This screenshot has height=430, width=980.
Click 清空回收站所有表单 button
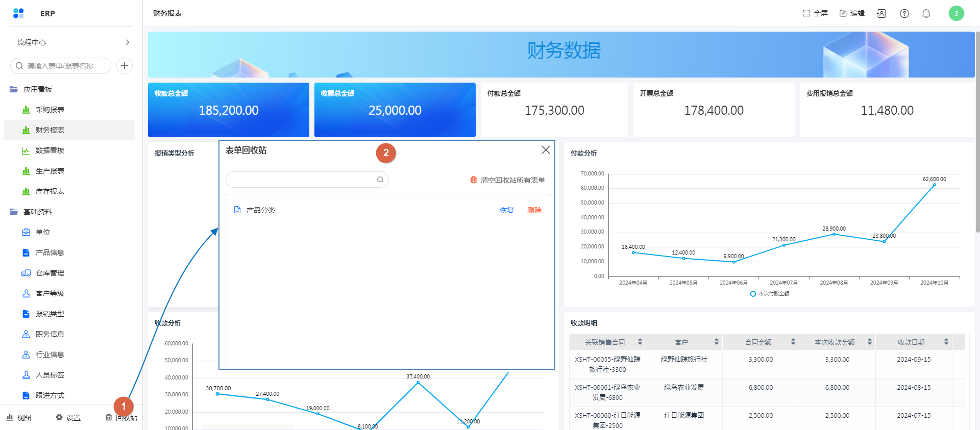(507, 180)
